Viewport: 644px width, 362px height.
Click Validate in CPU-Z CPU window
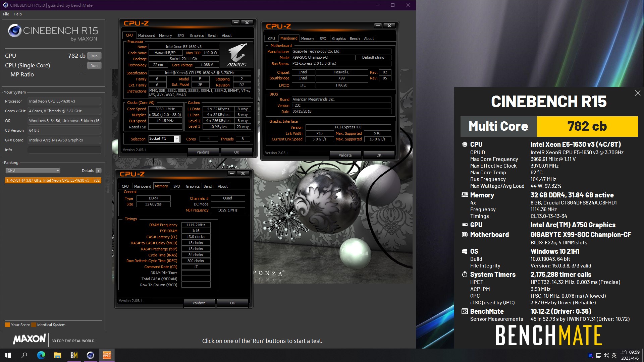coord(203,152)
